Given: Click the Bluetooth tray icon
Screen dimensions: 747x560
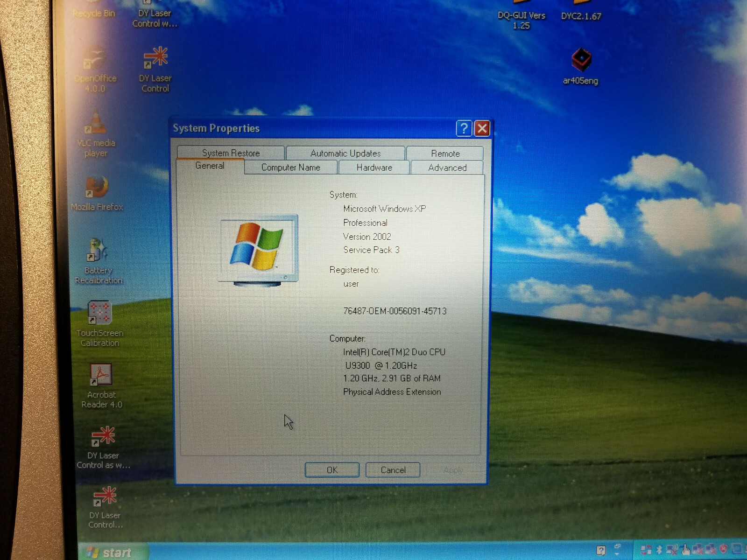Looking at the screenshot, I should 659,550.
